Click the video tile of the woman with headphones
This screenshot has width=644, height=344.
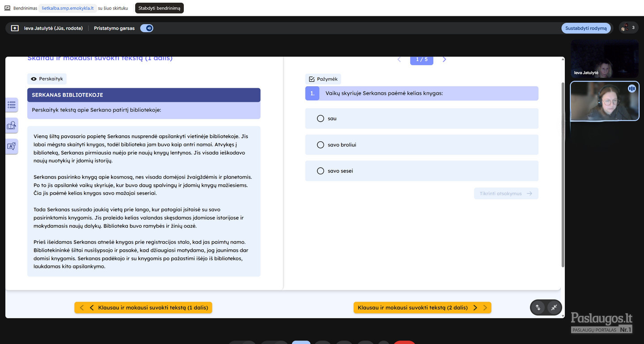click(x=605, y=101)
